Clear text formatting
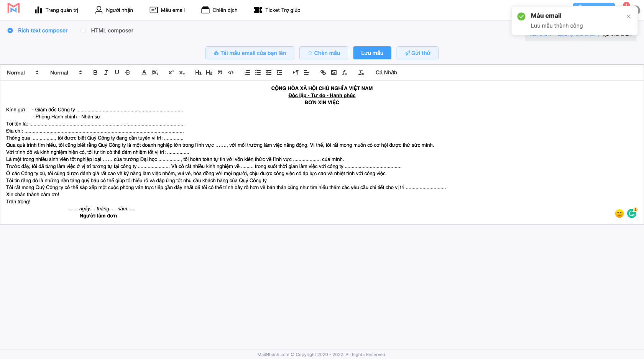This screenshot has width=644, height=359. (x=361, y=72)
